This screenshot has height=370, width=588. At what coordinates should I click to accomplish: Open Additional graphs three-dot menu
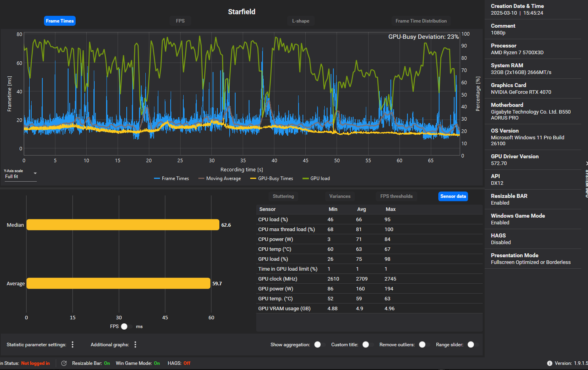click(135, 345)
